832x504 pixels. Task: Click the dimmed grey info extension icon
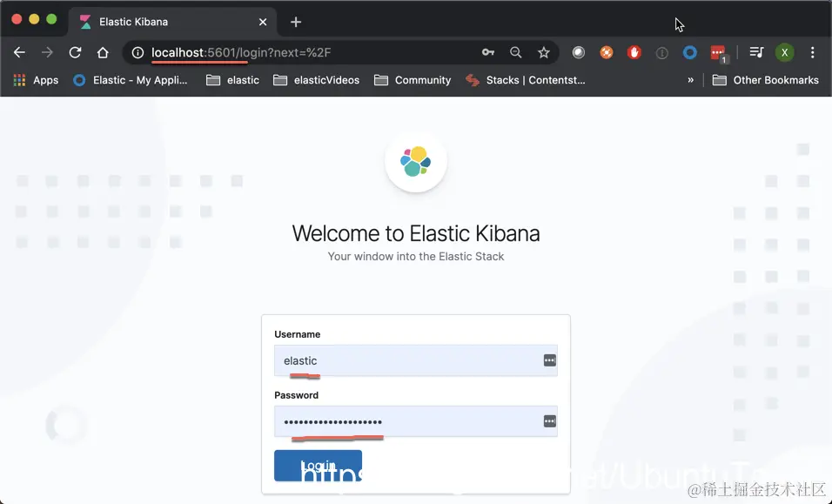tap(661, 52)
